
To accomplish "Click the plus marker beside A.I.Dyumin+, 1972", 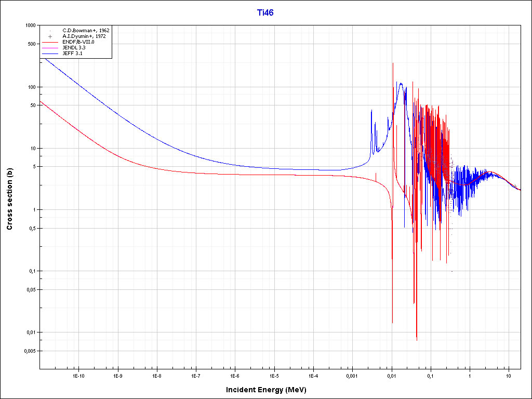I will [50, 36].
